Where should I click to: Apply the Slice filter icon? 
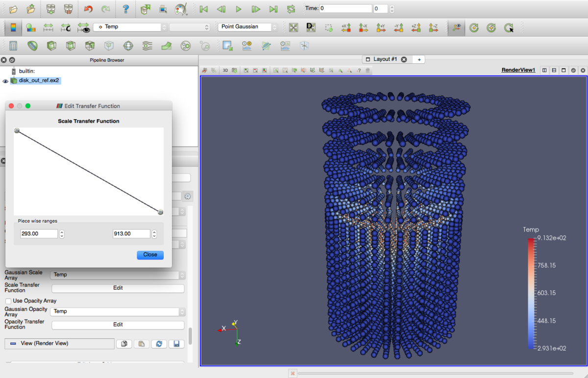coord(71,46)
